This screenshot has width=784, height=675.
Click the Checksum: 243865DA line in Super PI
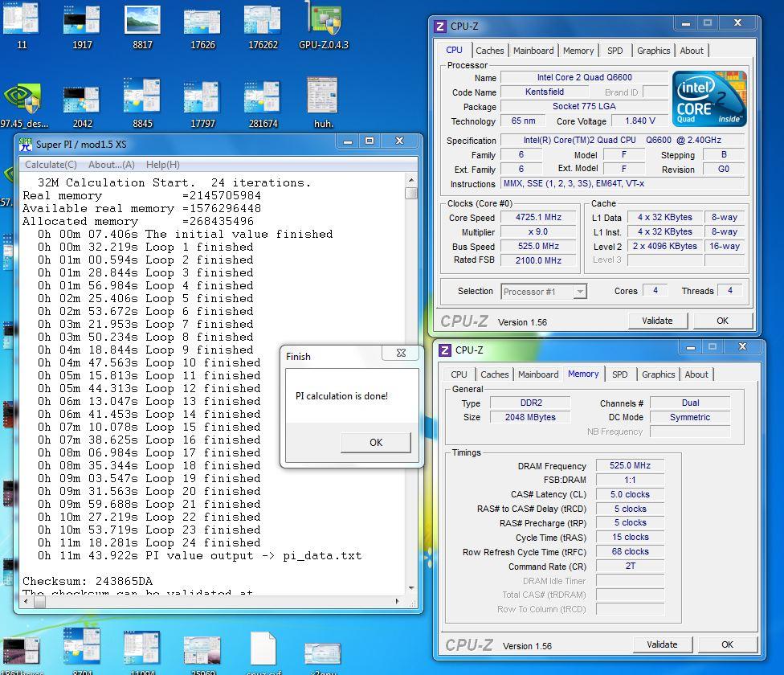88,581
